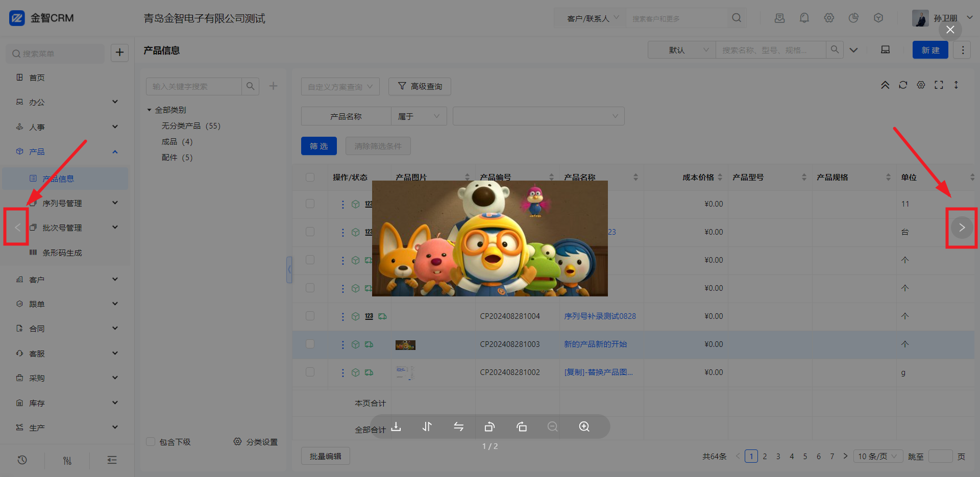
Task: Check the row with unit 台
Action: pos(310,232)
